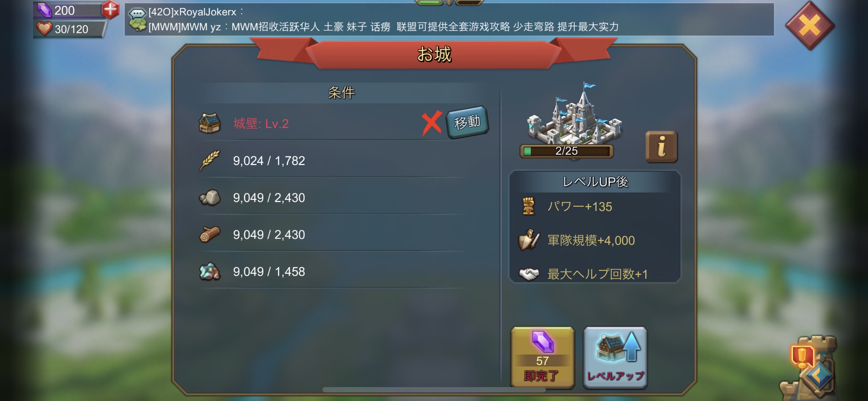868x401 pixels.
Task: Click the 移動 go-to button
Action: (x=467, y=122)
